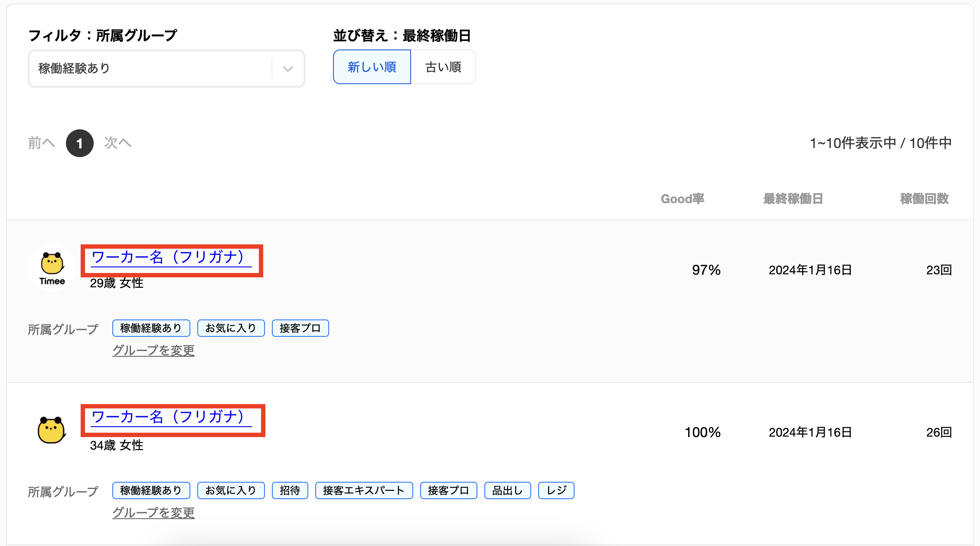Click the yellow bear avatar of the second worker
The image size is (980, 546).
click(x=52, y=430)
